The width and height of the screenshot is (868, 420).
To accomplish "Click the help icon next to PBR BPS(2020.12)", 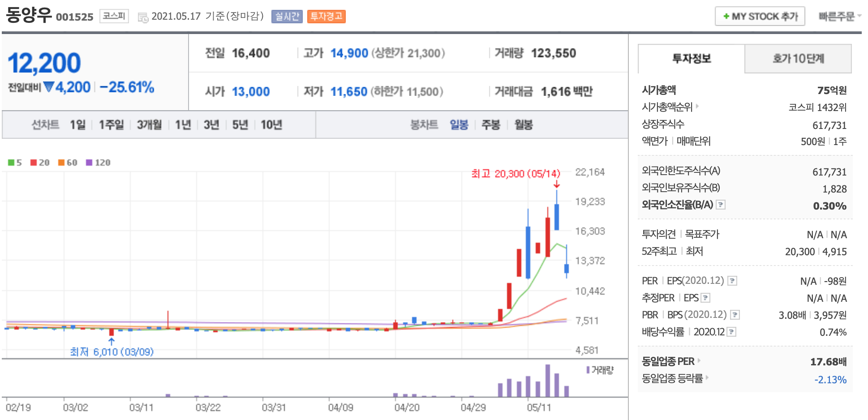I will coord(735,315).
